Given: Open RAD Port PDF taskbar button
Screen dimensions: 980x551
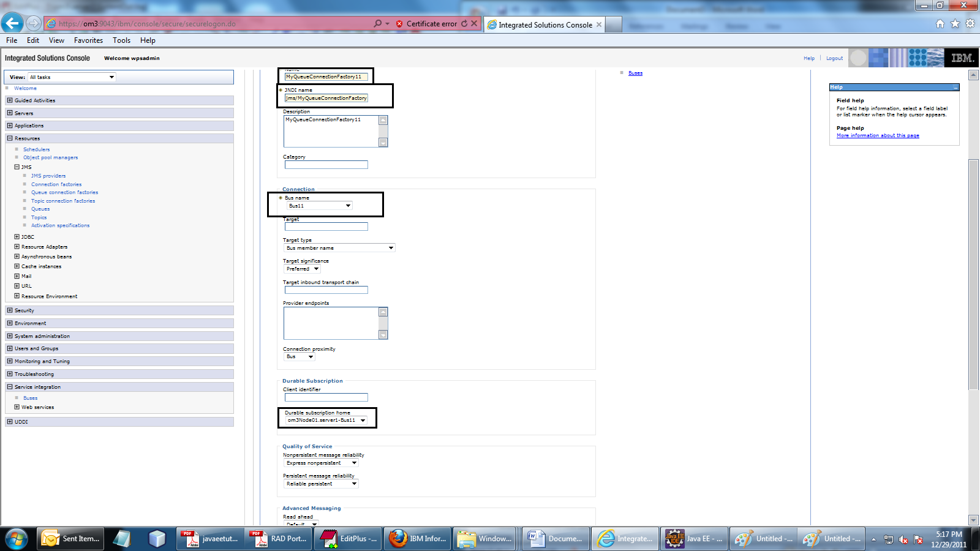Looking at the screenshot, I should (279, 539).
